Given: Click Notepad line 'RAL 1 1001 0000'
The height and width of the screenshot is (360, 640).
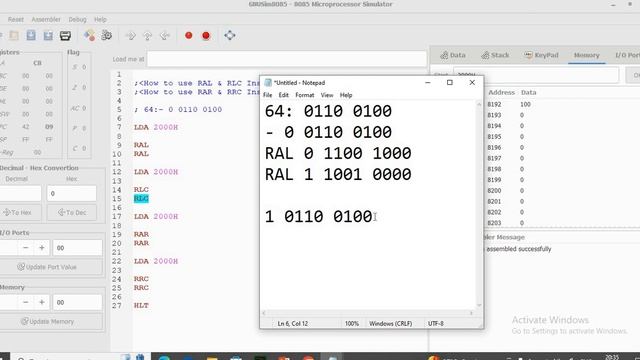Looking at the screenshot, I should [x=338, y=174].
